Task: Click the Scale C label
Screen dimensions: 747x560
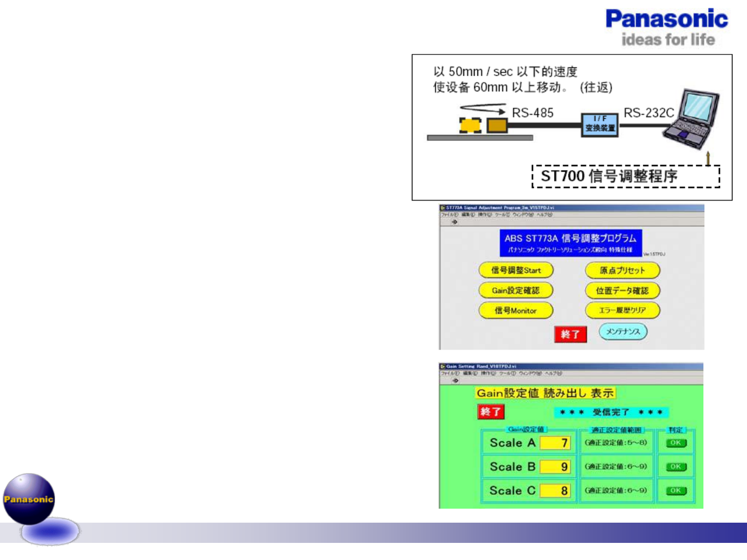Action: [x=513, y=491]
